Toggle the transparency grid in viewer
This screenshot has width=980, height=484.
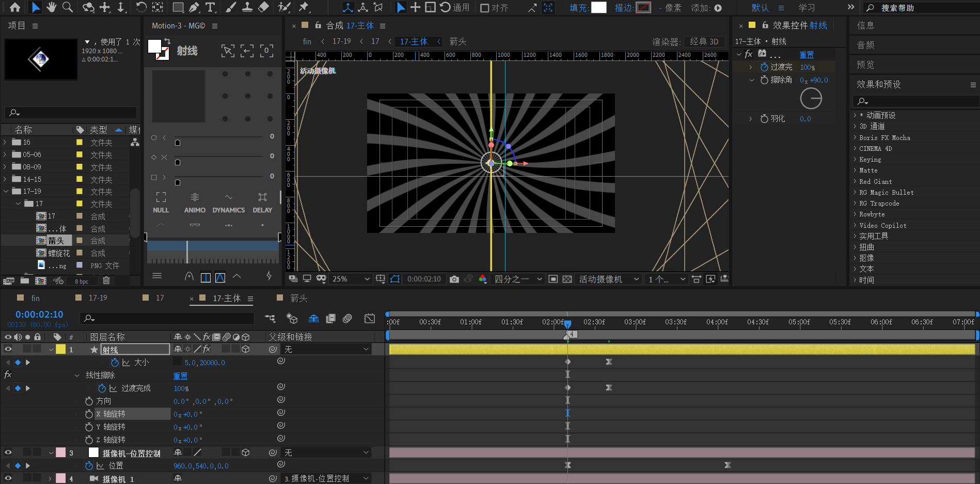pos(567,279)
